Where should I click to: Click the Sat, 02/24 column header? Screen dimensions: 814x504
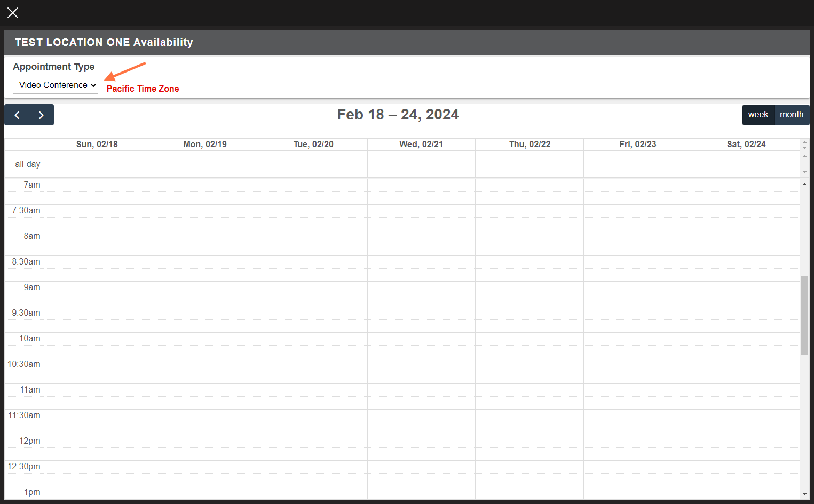(746, 144)
